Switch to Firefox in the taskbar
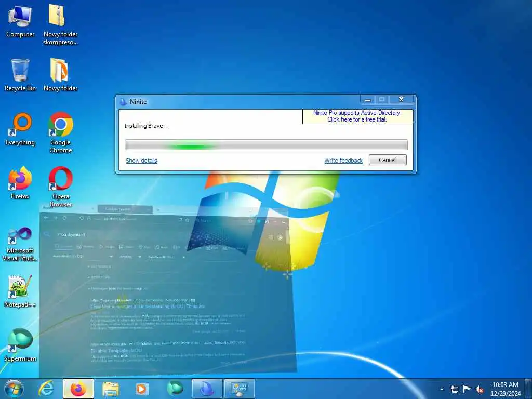This screenshot has width=532, height=399. click(78, 389)
